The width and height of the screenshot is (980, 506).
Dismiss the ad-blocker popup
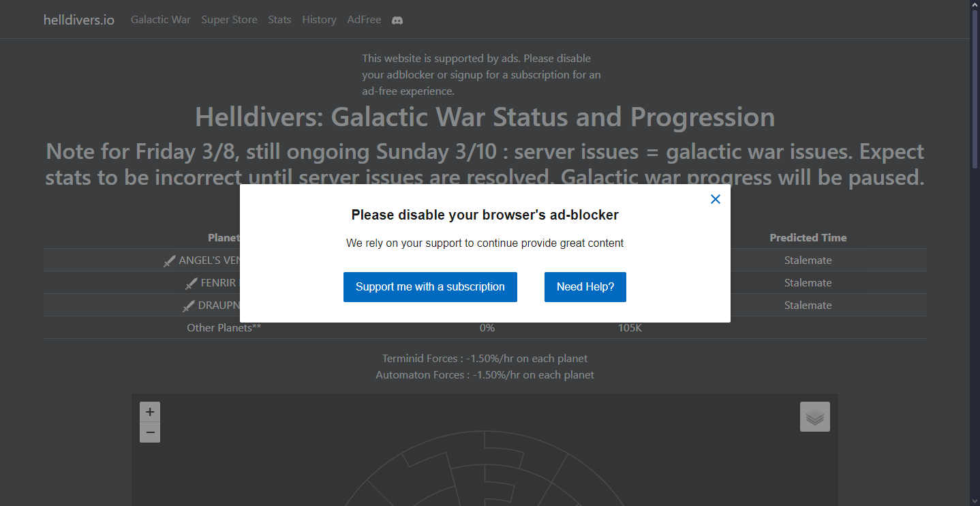tap(715, 199)
